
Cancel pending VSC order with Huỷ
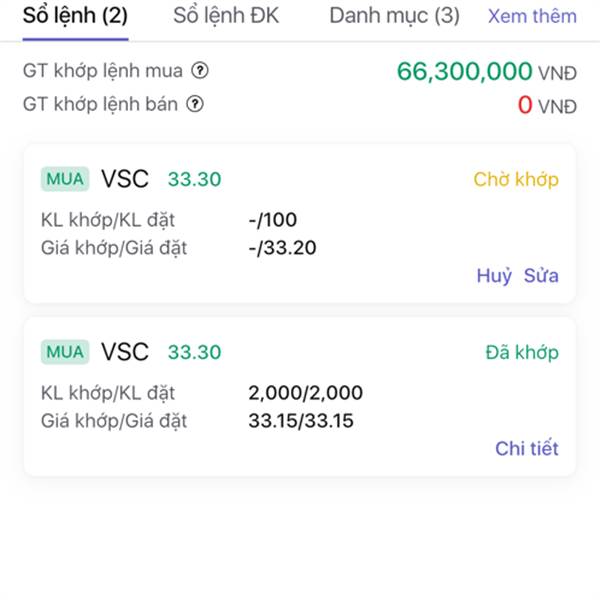[494, 276]
